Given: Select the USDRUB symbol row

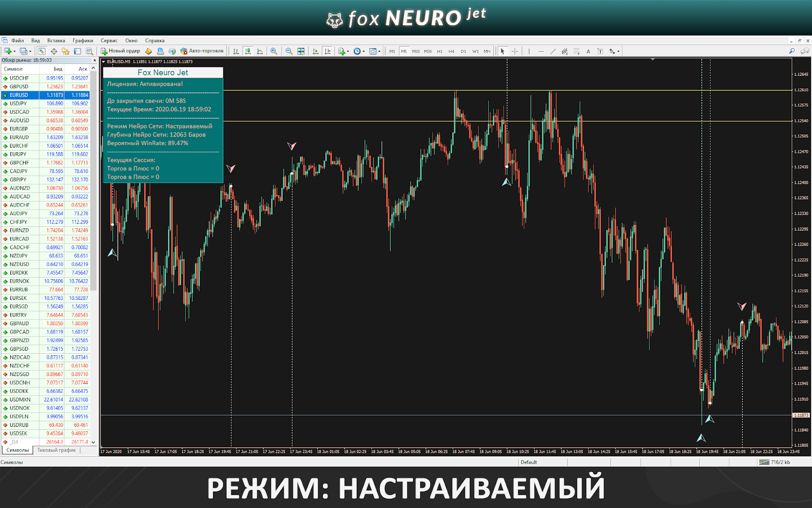Looking at the screenshot, I should tap(46, 425).
